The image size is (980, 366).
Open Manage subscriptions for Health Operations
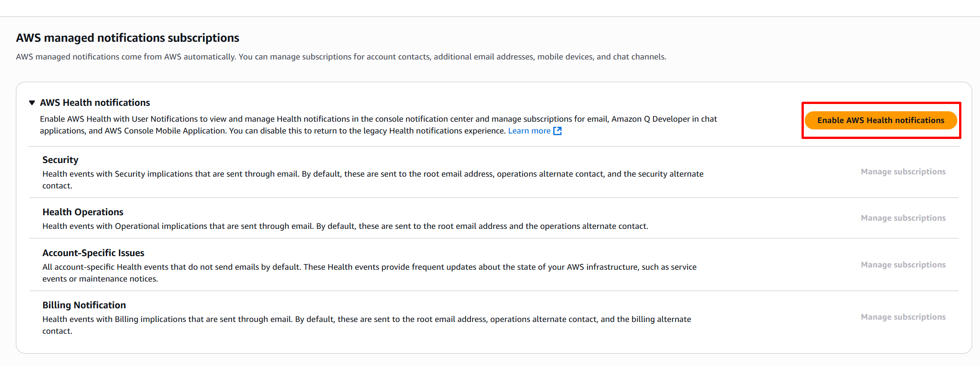(903, 218)
